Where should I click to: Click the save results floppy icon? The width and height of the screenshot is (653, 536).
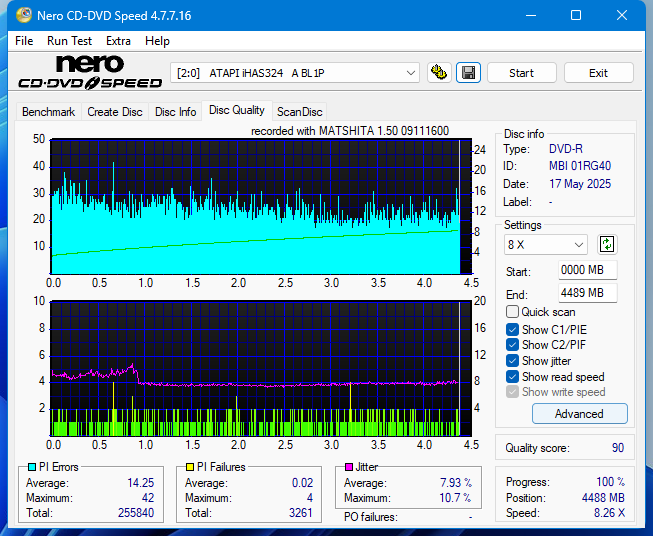point(468,73)
